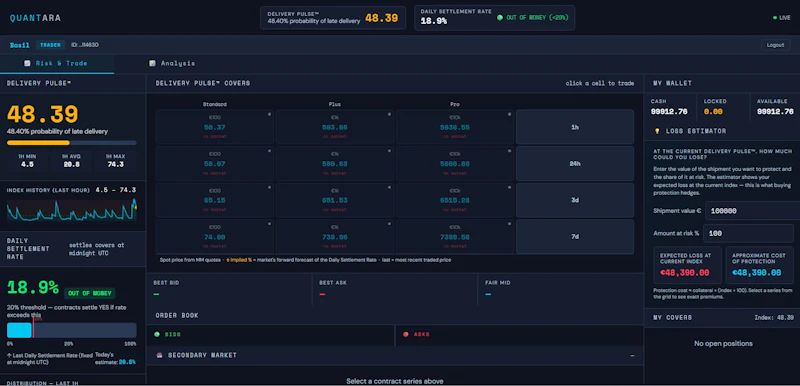800x386 pixels.
Task: Click the red Asks dot icon
Action: pos(406,334)
